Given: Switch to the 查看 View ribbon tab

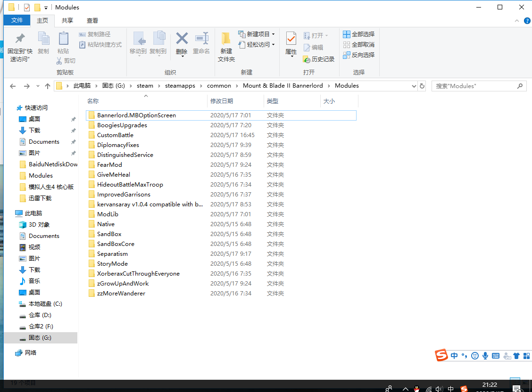Looking at the screenshot, I should [92, 21].
